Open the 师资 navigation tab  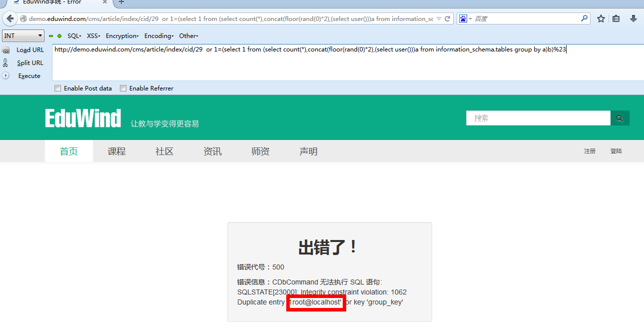(260, 151)
